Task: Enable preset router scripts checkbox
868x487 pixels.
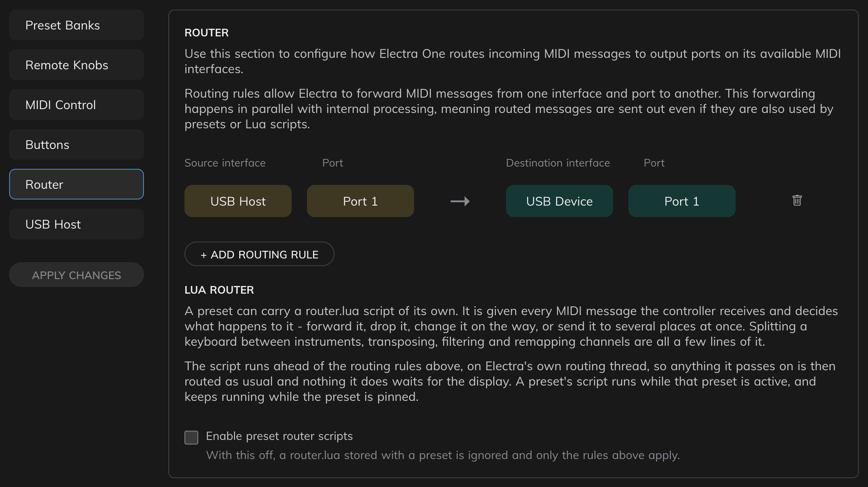Action: (191, 437)
